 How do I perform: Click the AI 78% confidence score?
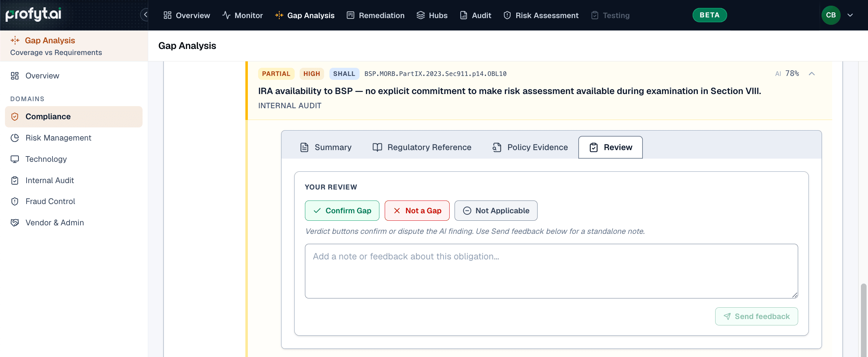point(787,73)
